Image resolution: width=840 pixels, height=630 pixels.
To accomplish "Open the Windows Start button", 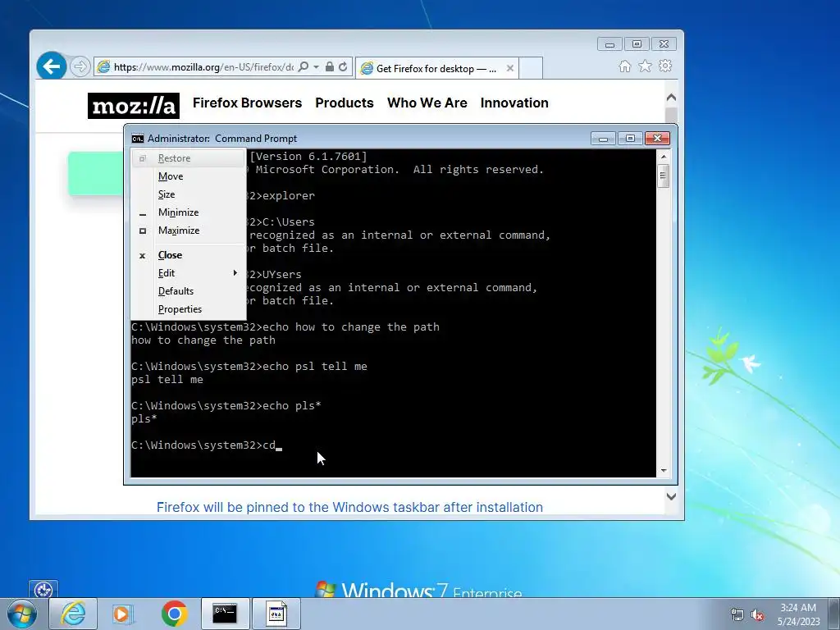I will click(22, 614).
